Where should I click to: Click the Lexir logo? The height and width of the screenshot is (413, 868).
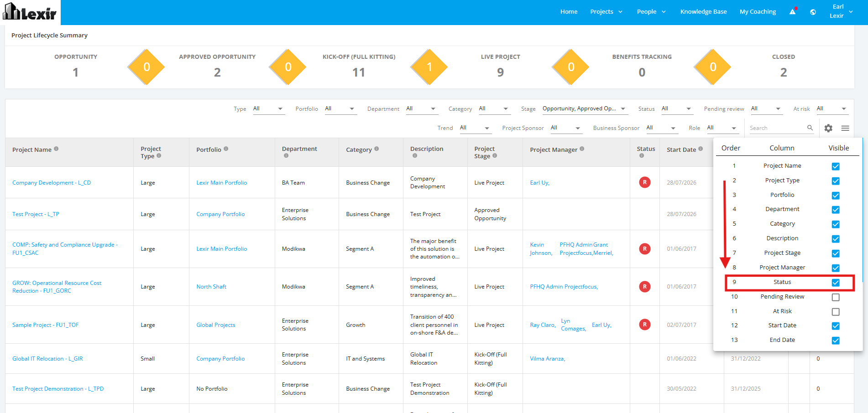pos(30,12)
